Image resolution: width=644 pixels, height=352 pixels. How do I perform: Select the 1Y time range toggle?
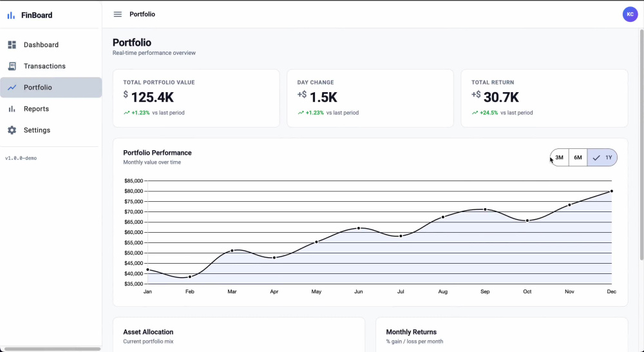[602, 157]
